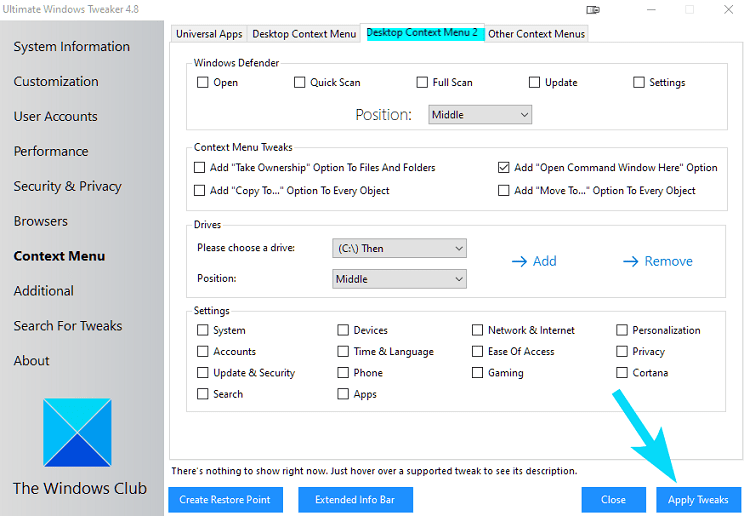Click the blue Close button
This screenshot has height=516, width=744.
(x=614, y=500)
